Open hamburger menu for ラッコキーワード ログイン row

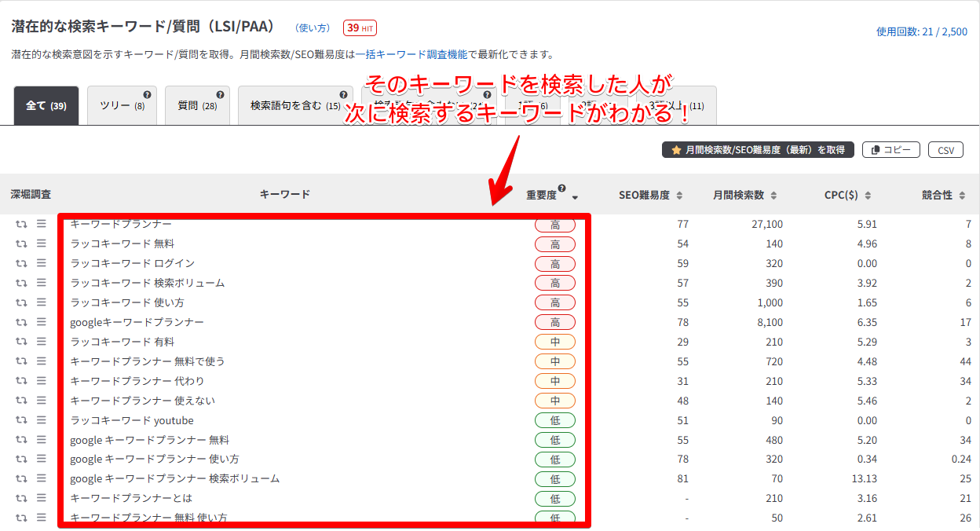[42, 263]
